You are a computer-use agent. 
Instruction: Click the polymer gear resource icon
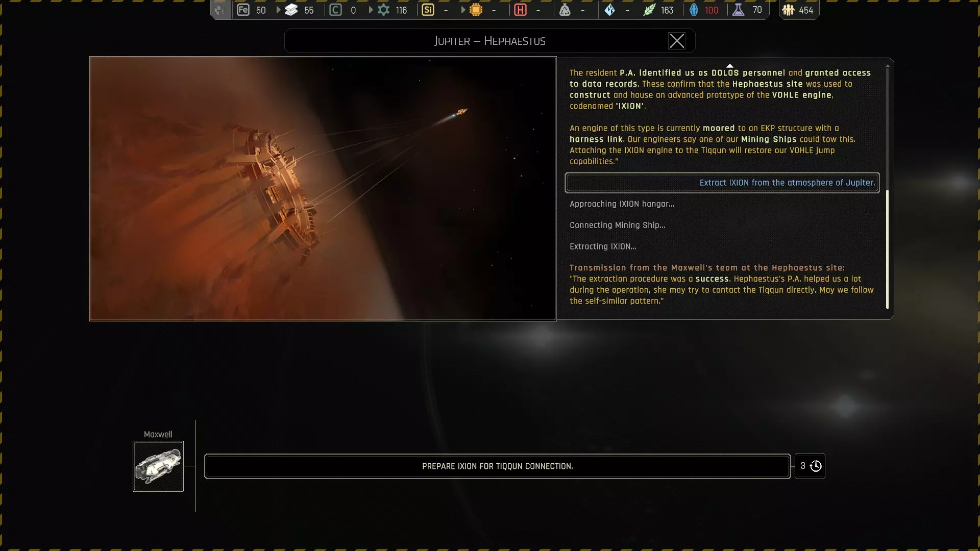(383, 10)
